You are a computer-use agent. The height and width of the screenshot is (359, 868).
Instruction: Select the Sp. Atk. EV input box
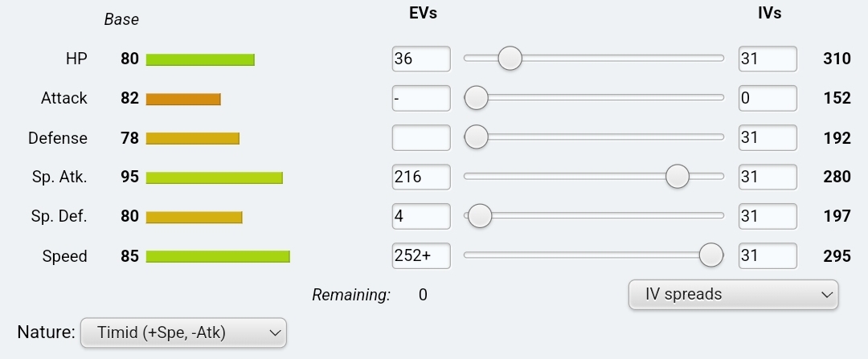(421, 177)
